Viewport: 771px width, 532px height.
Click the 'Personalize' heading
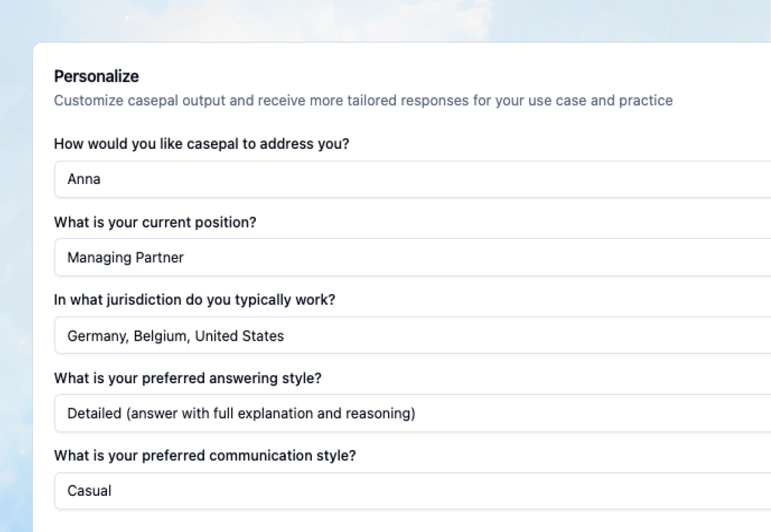click(96, 76)
